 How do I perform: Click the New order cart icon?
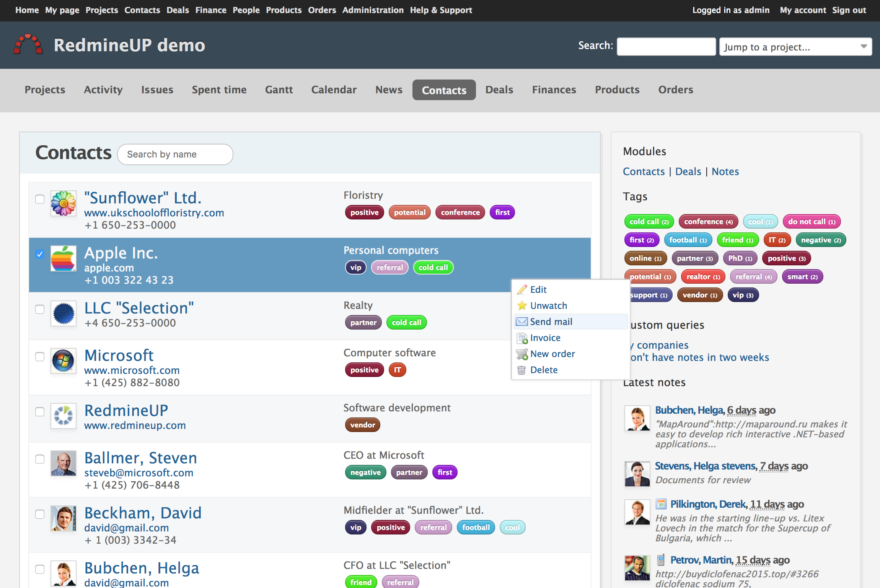pyautogui.click(x=522, y=354)
